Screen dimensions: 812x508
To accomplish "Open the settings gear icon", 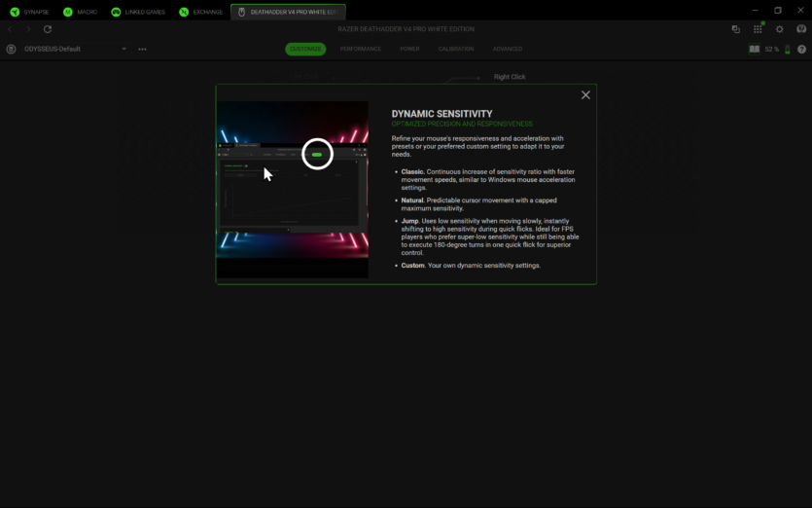I will tap(779, 29).
